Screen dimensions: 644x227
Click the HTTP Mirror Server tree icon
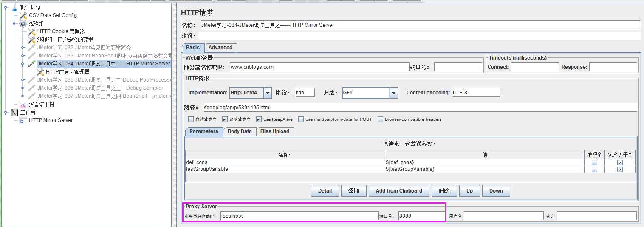pyautogui.click(x=23, y=120)
